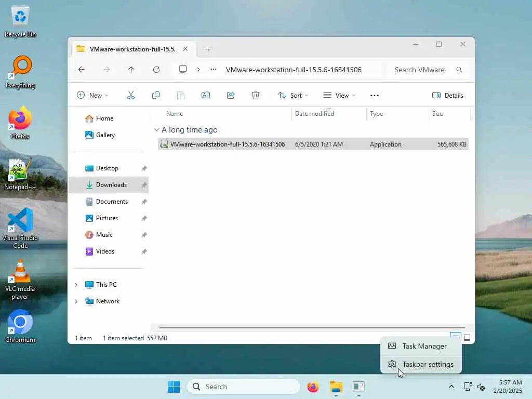
Task: Click the Rename icon in toolbar
Action: pyautogui.click(x=206, y=96)
